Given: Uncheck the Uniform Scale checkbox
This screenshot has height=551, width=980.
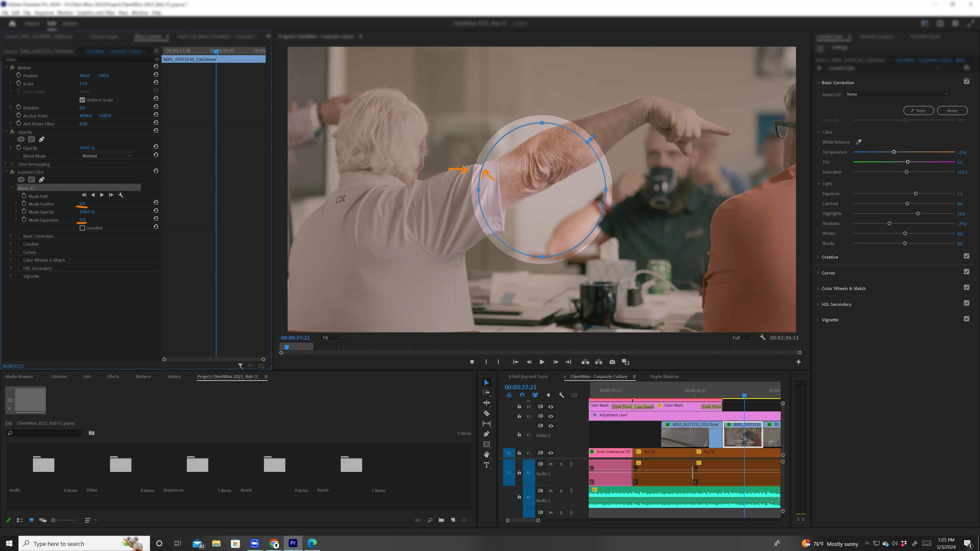Looking at the screenshot, I should click(x=82, y=100).
